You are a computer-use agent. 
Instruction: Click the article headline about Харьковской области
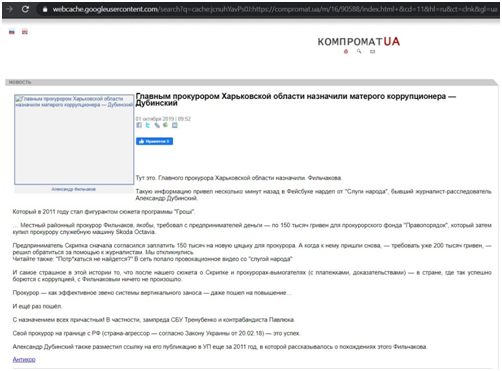295,100
